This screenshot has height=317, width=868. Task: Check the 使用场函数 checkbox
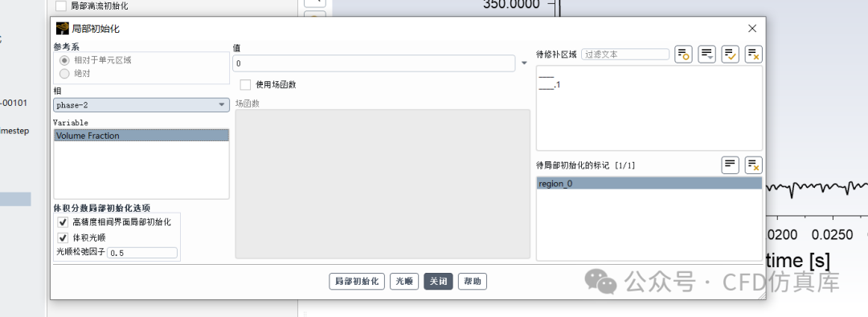click(x=245, y=84)
